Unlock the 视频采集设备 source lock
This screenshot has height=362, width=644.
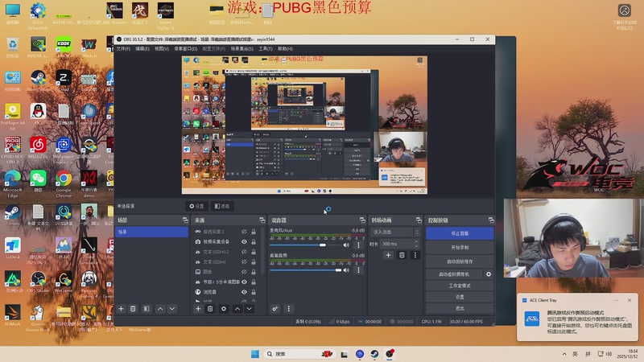(254, 242)
